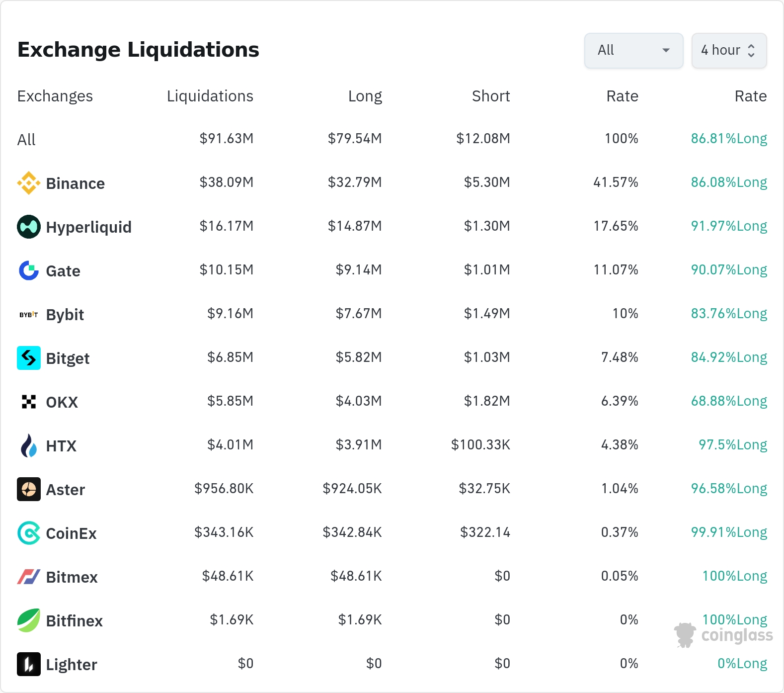Sort by the Short column header
Image resolution: width=784 pixels, height=693 pixels.
pyautogui.click(x=490, y=96)
